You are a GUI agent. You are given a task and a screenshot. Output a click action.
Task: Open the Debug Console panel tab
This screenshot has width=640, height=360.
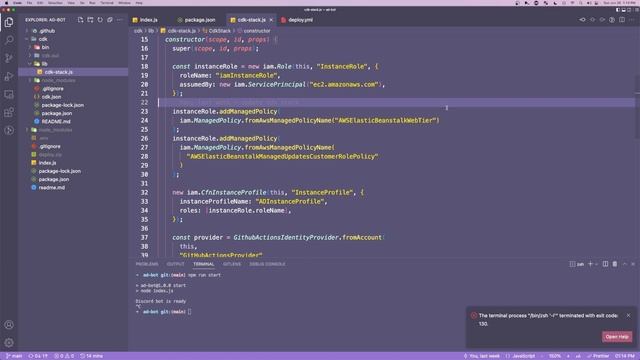267,264
